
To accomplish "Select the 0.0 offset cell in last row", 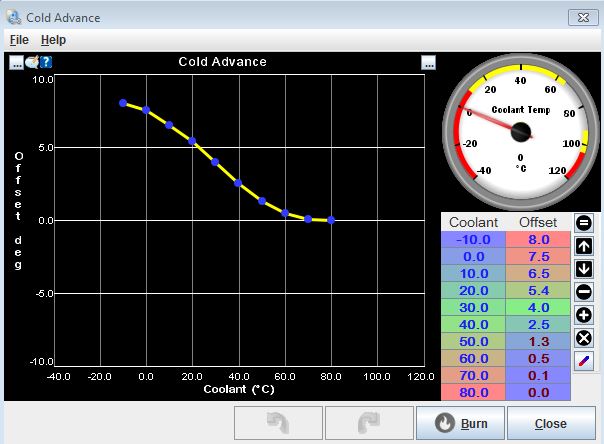I will click(x=536, y=393).
